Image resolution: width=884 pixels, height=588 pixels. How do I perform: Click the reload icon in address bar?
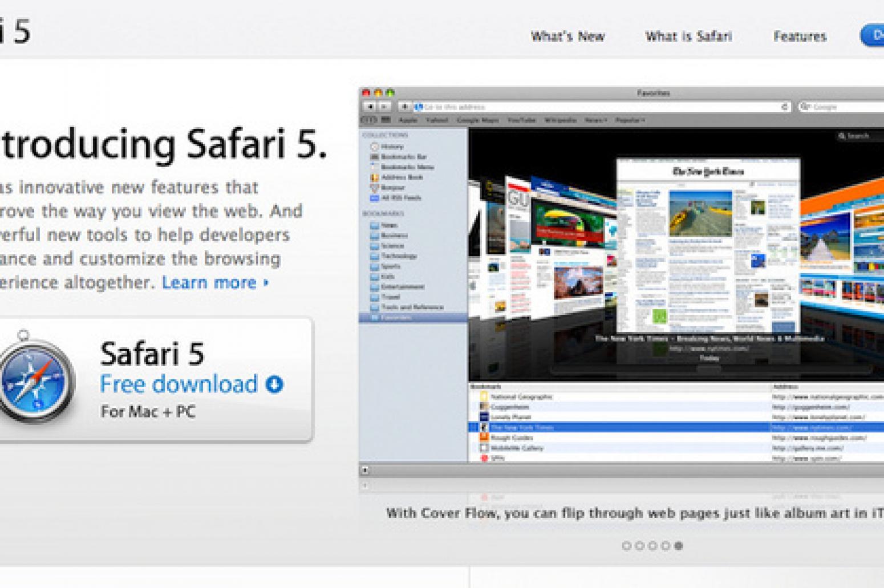[785, 107]
